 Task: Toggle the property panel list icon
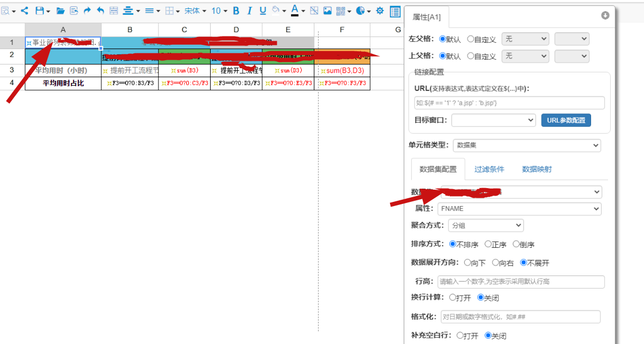[395, 11]
